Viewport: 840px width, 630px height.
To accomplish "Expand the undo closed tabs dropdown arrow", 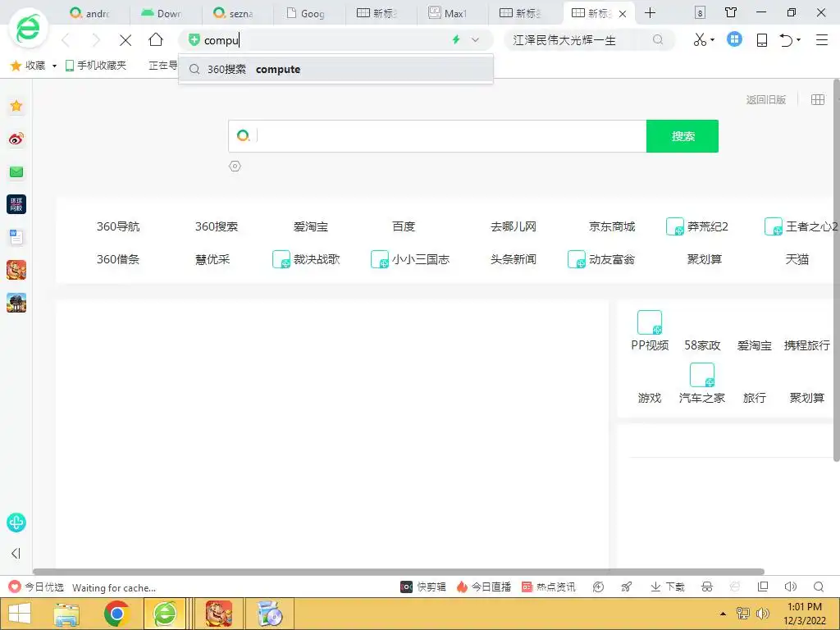I will coord(799,39).
